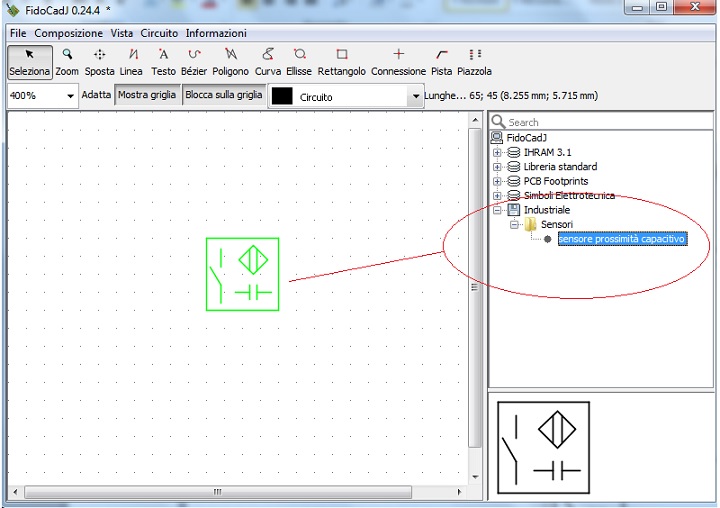Choose the Ellisse tool
This screenshot has height=508, width=720.
299,62
